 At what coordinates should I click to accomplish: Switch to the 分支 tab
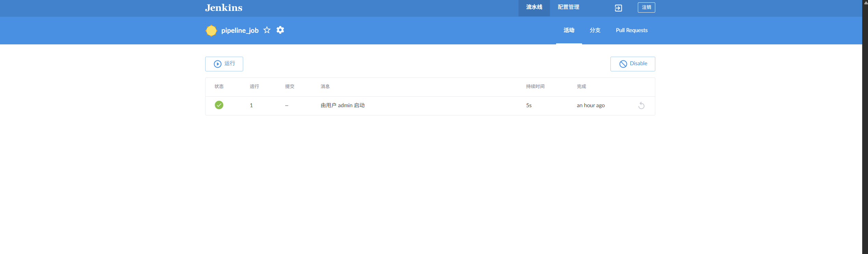point(595,30)
